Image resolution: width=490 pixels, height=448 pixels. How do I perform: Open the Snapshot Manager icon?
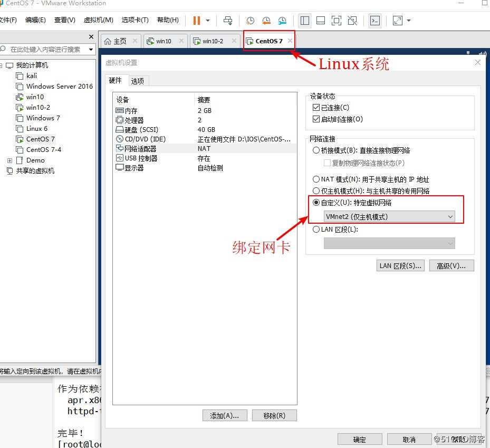282,21
